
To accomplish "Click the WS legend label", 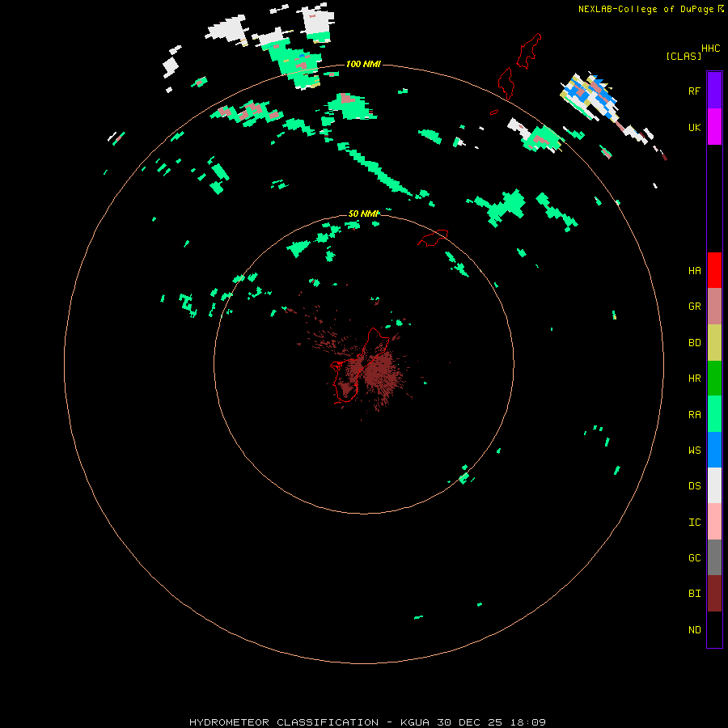I will 694,450.
